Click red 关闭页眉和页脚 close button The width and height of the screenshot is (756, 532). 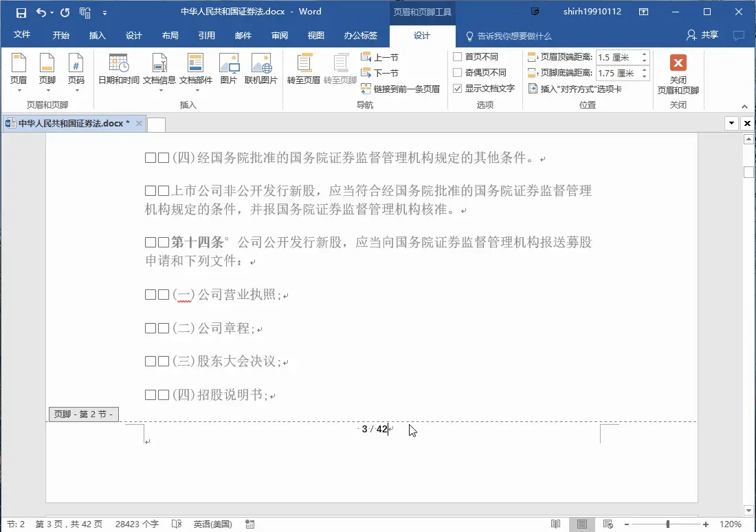(x=678, y=74)
